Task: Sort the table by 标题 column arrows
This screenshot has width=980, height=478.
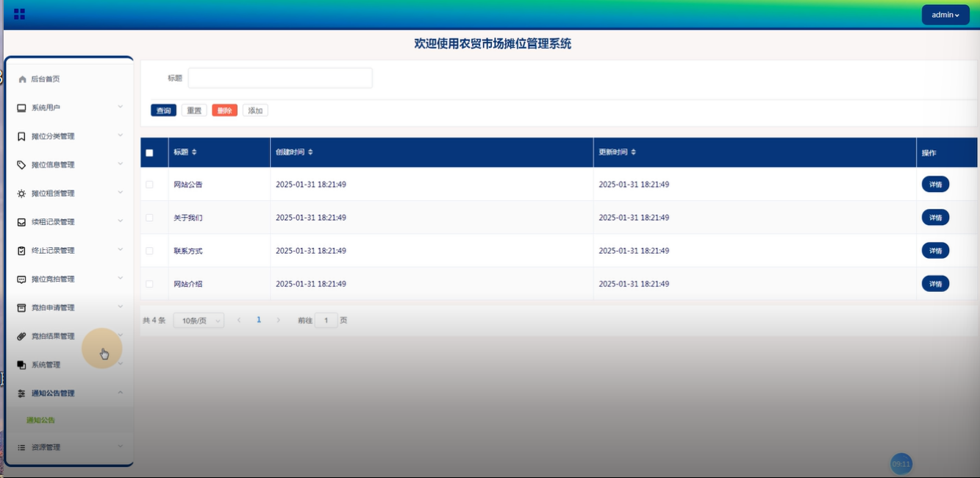Action: click(194, 152)
